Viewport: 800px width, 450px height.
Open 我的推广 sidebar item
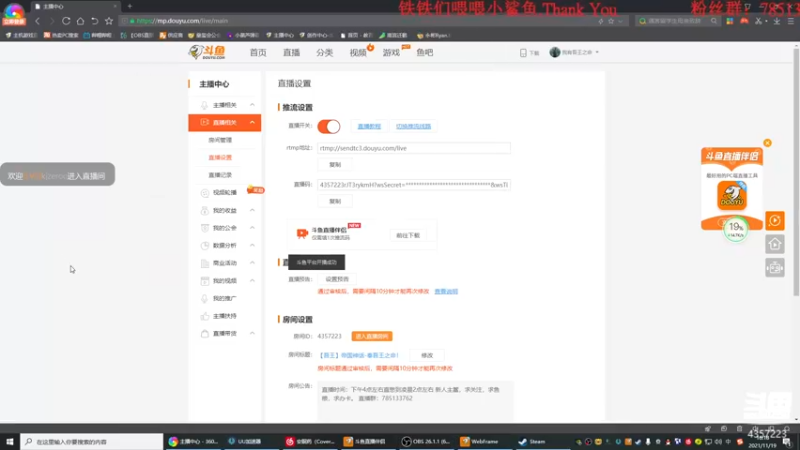(x=224, y=298)
